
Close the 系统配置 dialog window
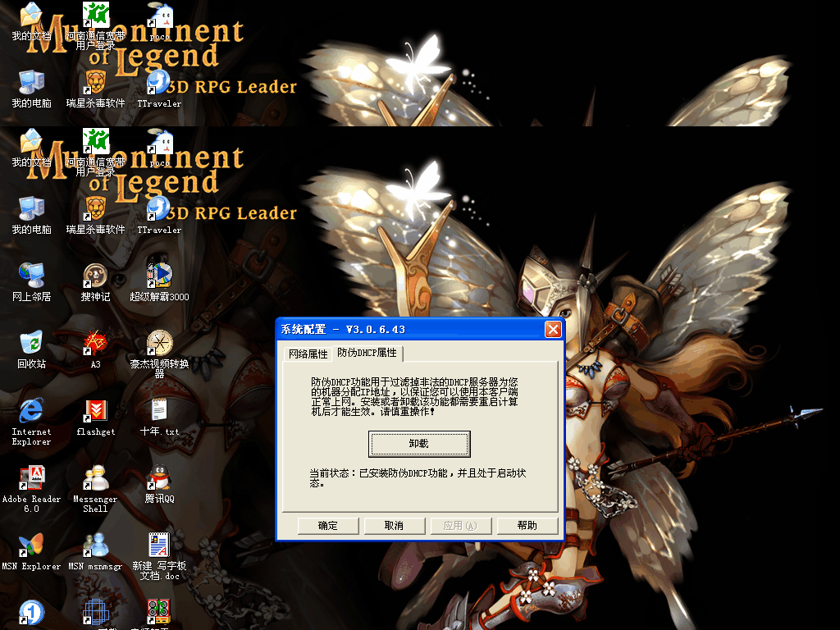553,330
